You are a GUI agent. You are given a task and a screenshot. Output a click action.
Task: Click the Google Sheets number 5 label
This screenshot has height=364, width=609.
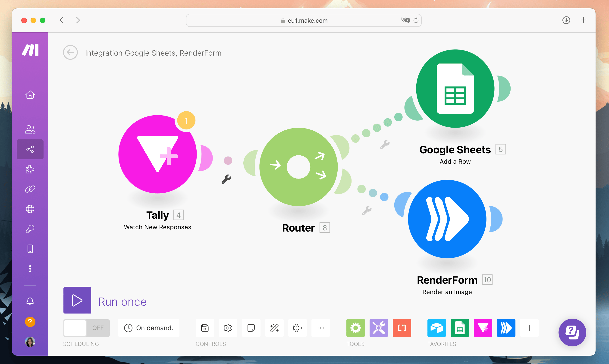pos(501,149)
